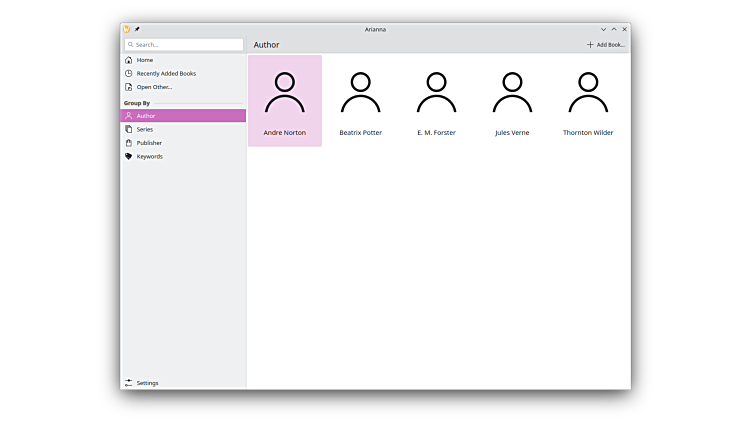Click the Home icon in sidebar
The height and width of the screenshot is (423, 752).
129,60
